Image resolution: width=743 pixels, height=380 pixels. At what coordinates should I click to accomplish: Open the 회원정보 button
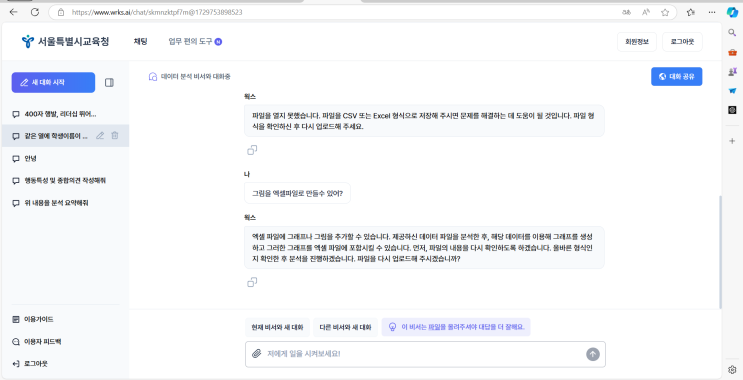pos(637,42)
